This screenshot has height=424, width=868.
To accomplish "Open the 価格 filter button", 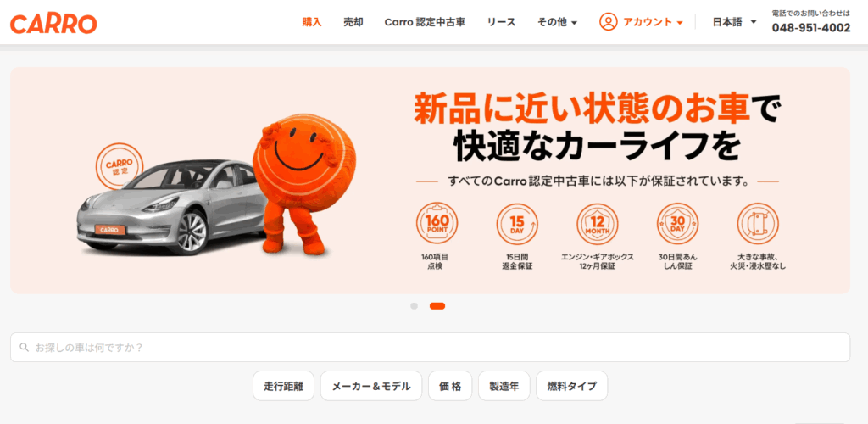I will 450,386.
